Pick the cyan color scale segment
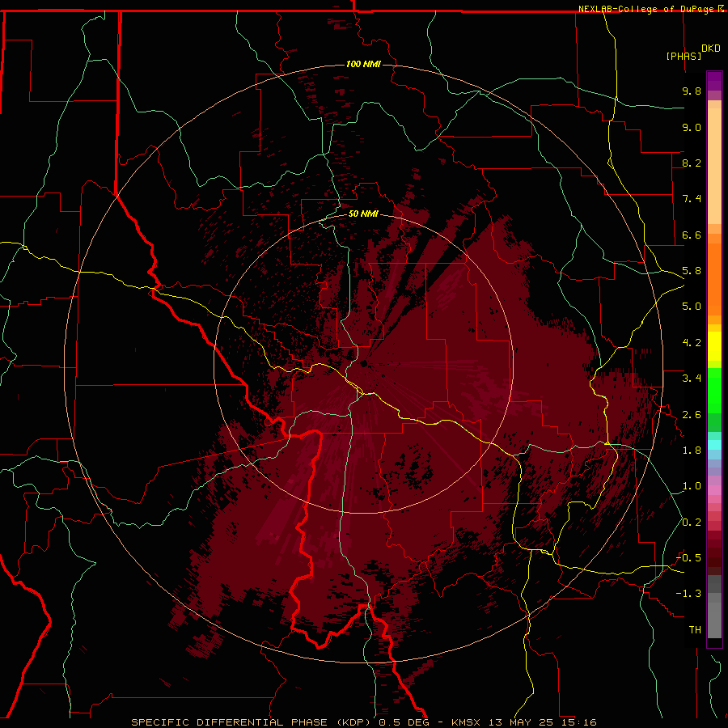Screen dimensions: 728x728 [714, 445]
